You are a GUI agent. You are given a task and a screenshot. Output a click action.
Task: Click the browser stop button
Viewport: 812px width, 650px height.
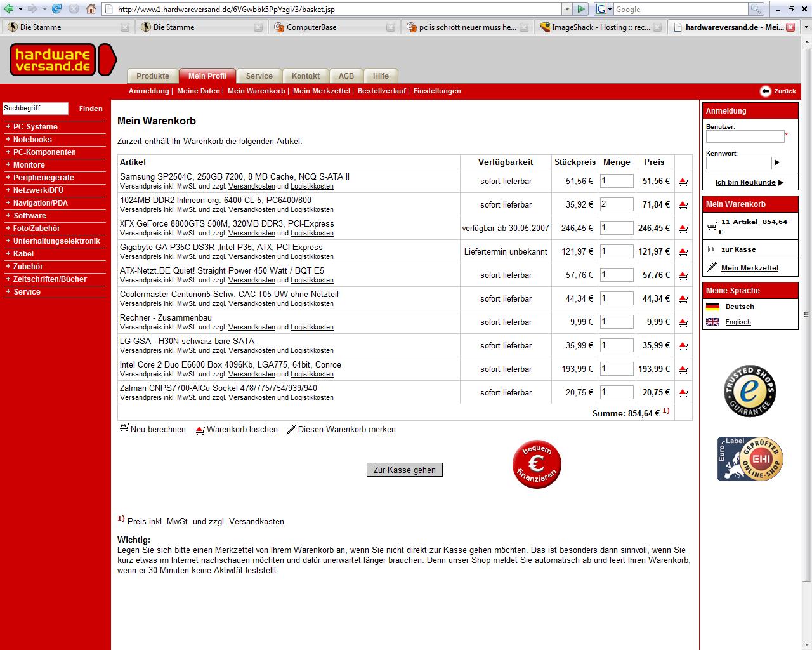click(74, 9)
